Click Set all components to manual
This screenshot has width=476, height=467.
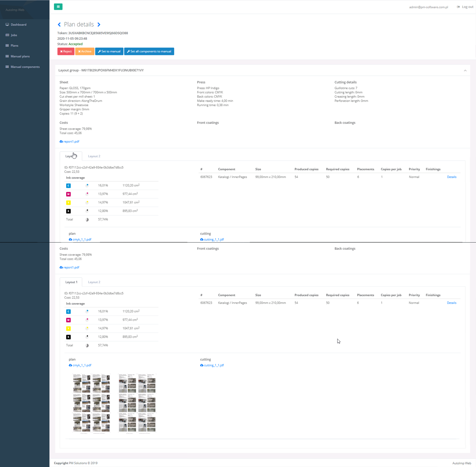(x=149, y=52)
